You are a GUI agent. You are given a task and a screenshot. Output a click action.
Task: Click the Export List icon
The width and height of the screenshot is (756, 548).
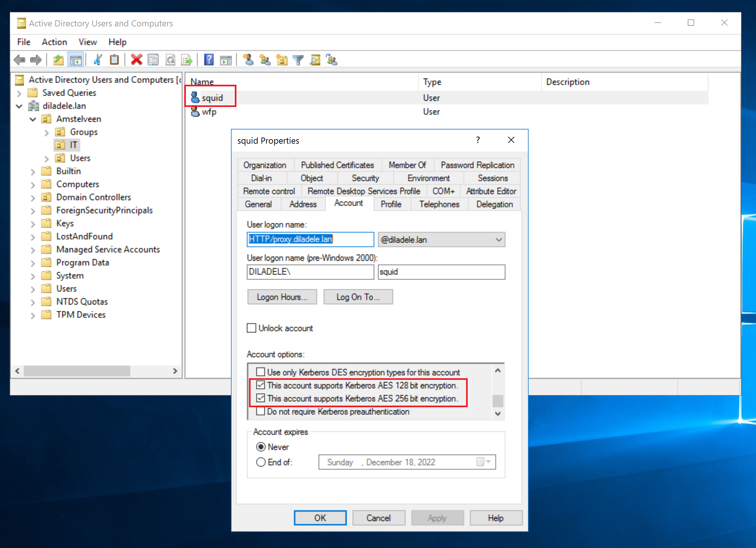[187, 60]
